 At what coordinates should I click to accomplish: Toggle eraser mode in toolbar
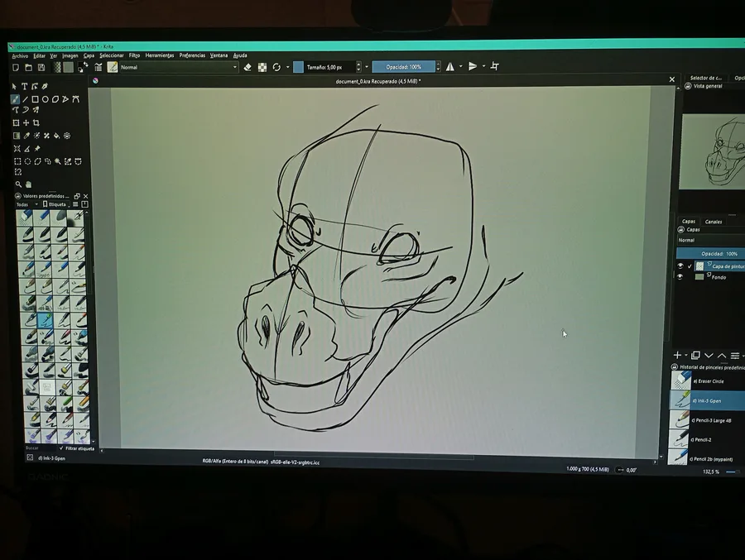click(248, 68)
